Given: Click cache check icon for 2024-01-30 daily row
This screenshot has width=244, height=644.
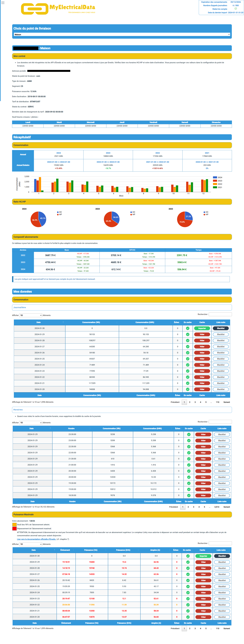Looking at the screenshot, I should (x=187, y=328).
